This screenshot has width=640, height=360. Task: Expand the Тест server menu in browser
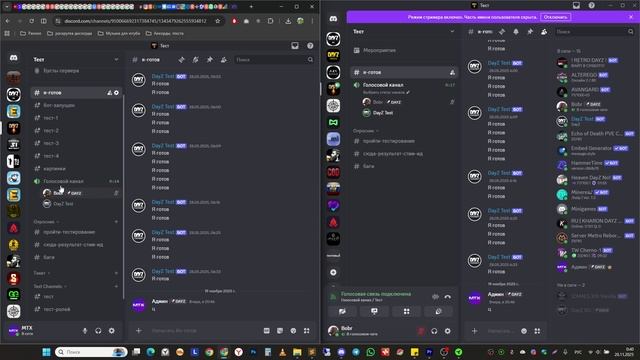tap(116, 60)
